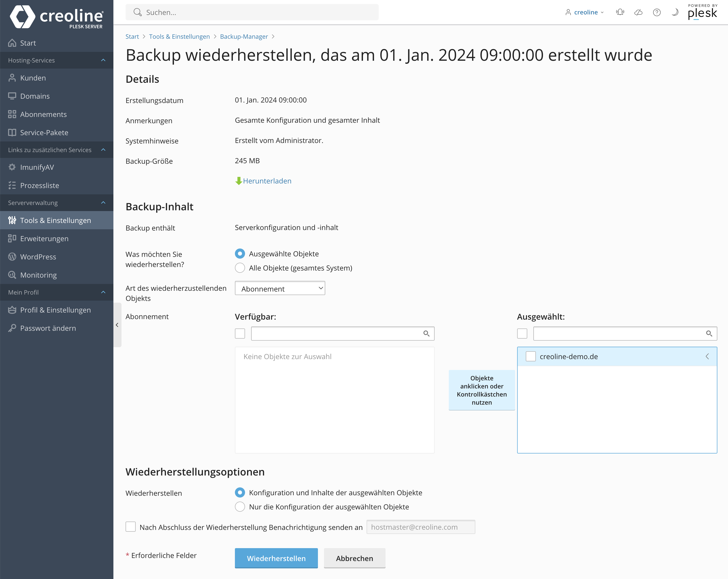The width and height of the screenshot is (728, 579).
Task: Click the Tools & Einstellungen sliders icon
Action: coord(12,220)
